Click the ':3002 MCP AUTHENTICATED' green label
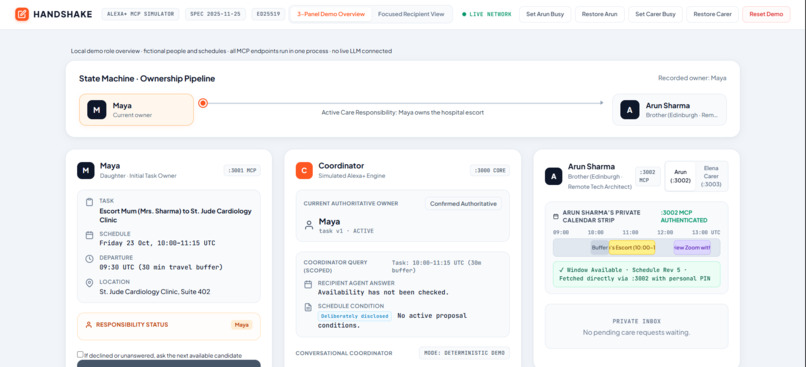The image size is (806, 367). (x=684, y=216)
